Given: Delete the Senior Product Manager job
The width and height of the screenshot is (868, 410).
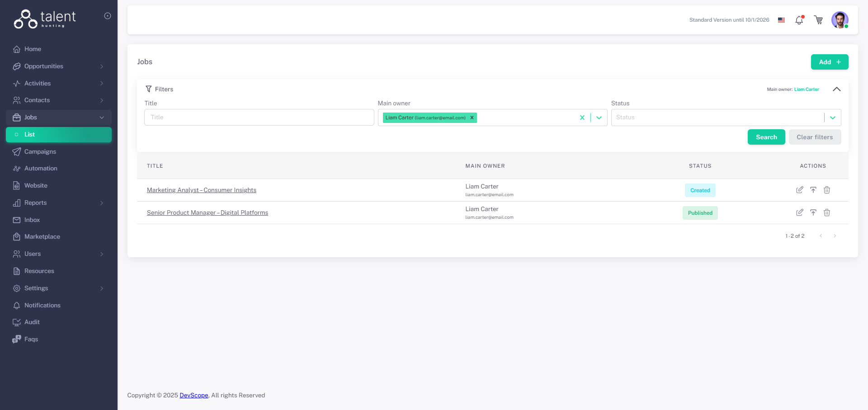Looking at the screenshot, I should 826,212.
